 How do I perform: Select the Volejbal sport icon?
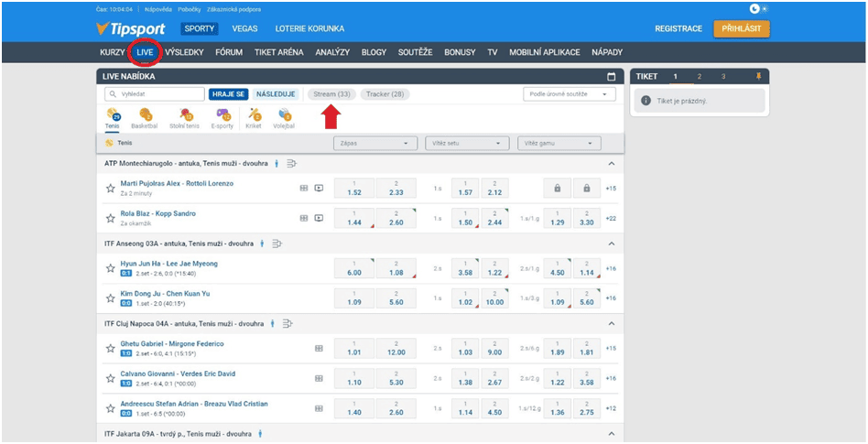[284, 118]
